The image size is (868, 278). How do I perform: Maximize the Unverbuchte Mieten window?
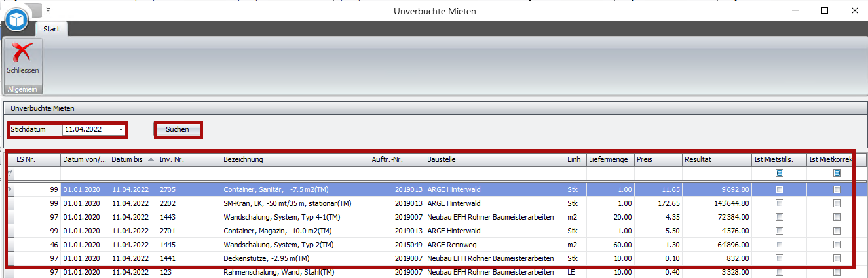tap(825, 10)
